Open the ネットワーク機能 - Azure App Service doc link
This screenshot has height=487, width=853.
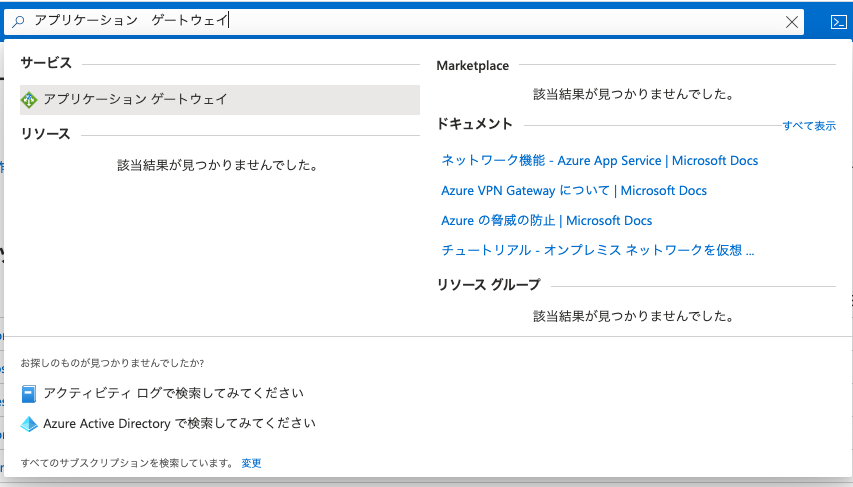click(599, 161)
